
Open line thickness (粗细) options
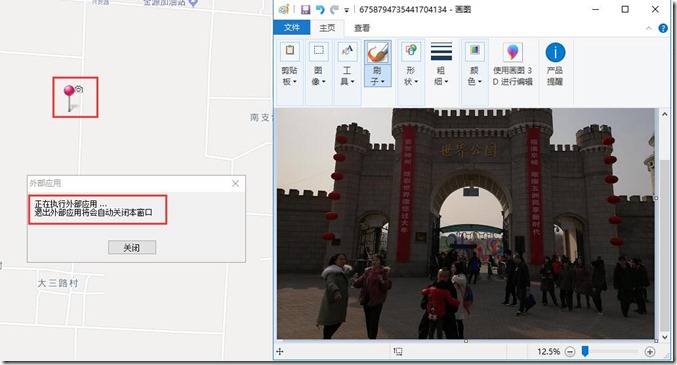click(441, 64)
